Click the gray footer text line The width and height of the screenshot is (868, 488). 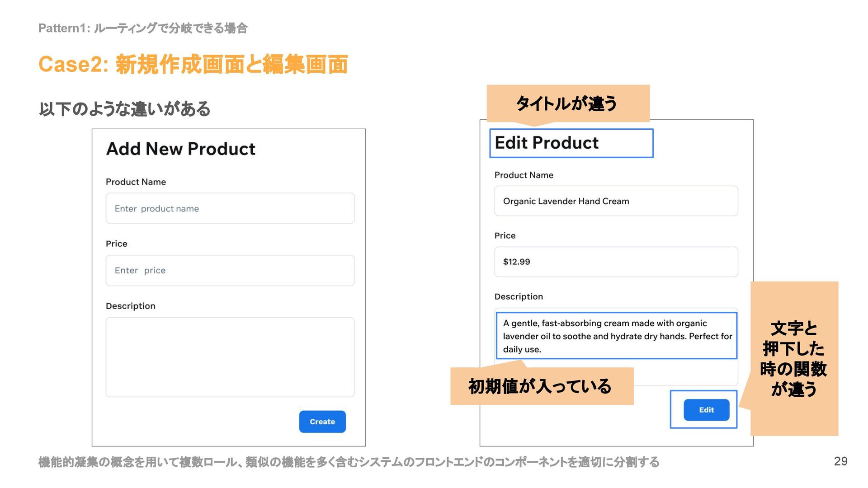(348, 462)
